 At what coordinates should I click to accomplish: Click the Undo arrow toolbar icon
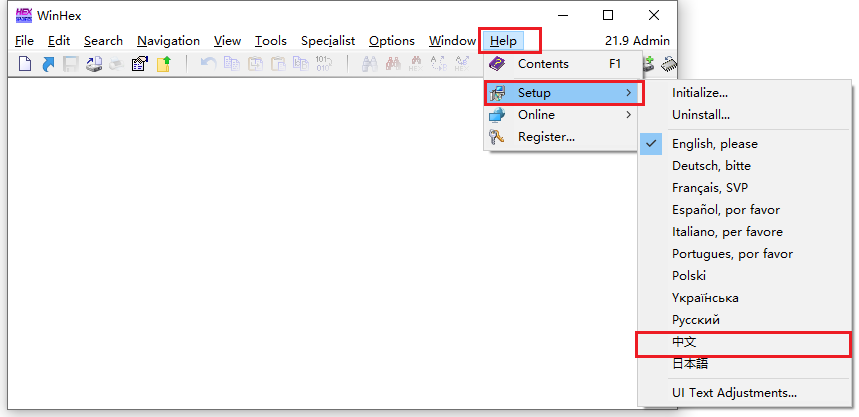click(x=208, y=64)
